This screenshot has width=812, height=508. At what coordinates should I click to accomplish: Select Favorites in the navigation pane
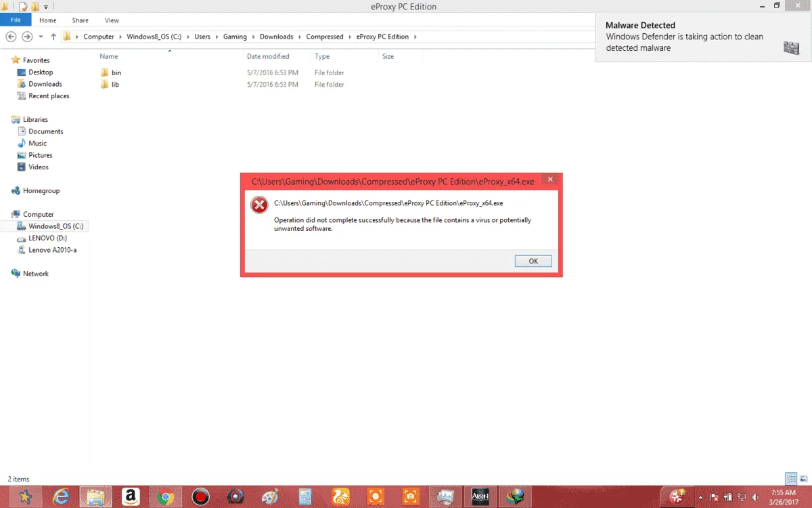pos(36,60)
